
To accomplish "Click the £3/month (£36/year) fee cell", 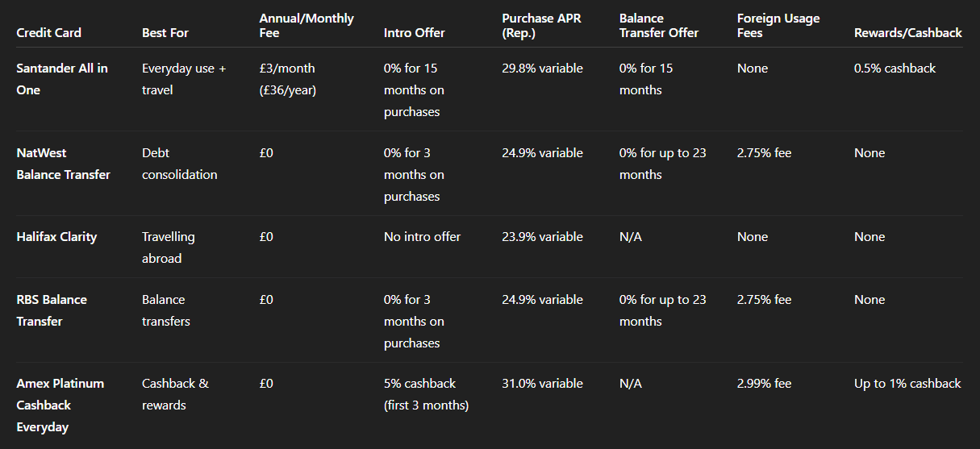I will (x=288, y=79).
